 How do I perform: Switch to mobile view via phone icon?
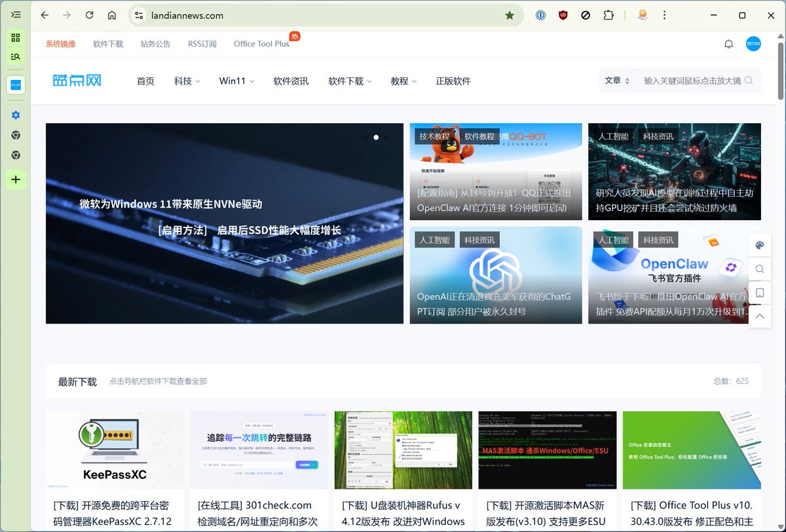click(x=759, y=292)
